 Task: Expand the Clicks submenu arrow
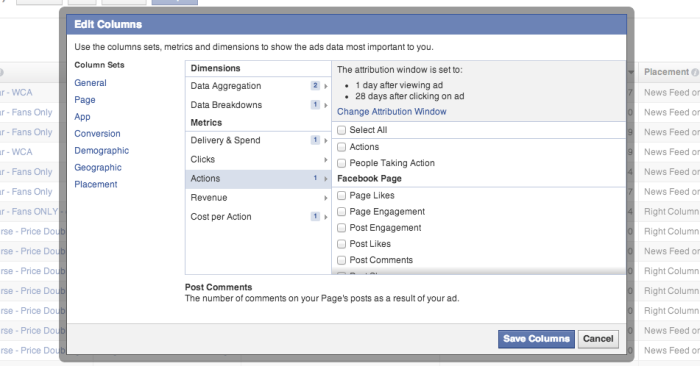[326, 160]
